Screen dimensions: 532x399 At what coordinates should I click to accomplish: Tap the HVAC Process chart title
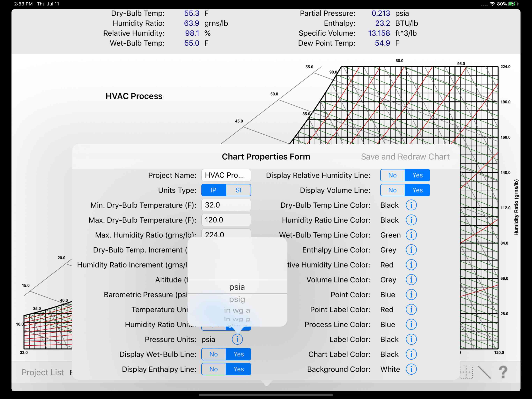coord(134,96)
